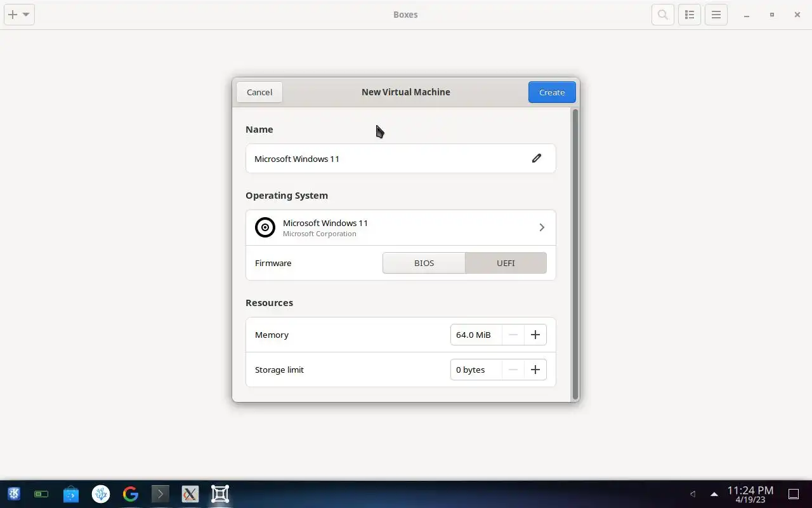Click the Microsoft Corporation vendor text
The width and height of the screenshot is (812, 508).
coord(320,234)
